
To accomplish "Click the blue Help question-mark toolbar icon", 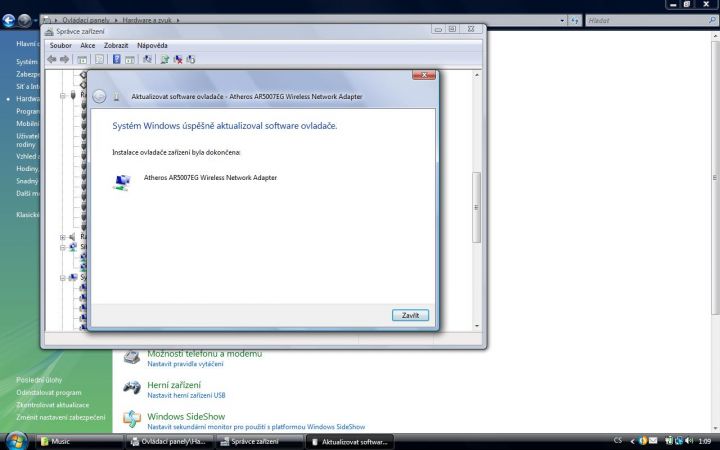I will pos(117,59).
